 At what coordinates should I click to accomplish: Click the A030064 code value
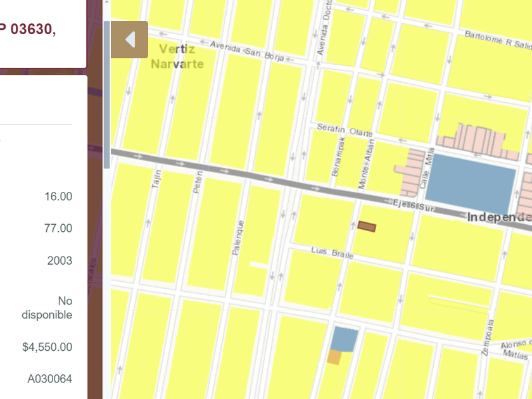[50, 379]
